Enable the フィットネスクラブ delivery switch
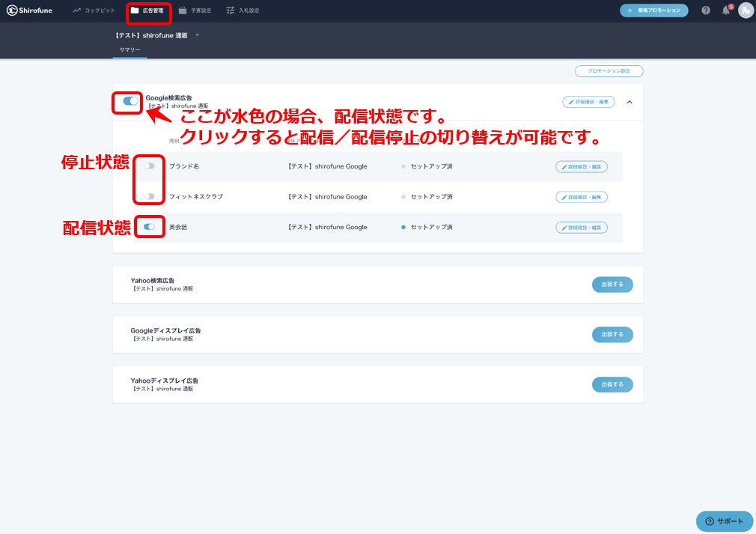The width and height of the screenshot is (756, 534). tap(149, 196)
